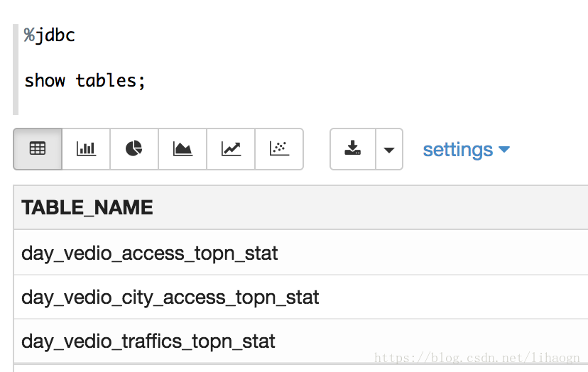Screen dimensions: 588x372
Task: Open the settings link
Action: (458, 150)
